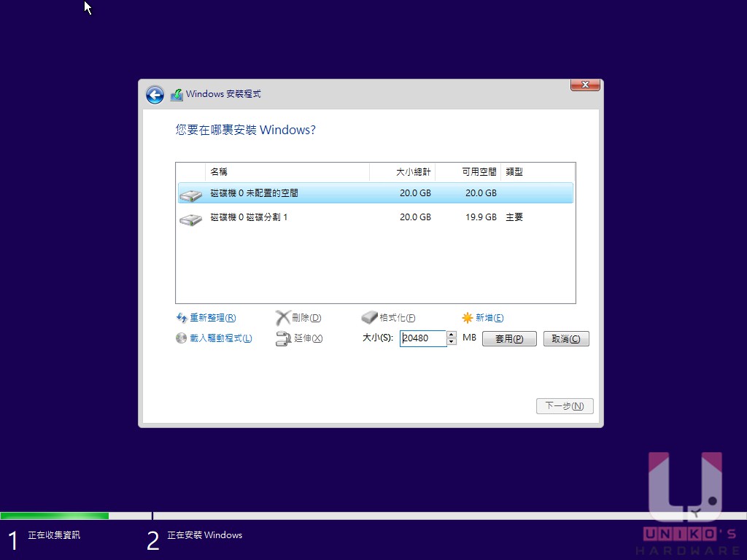
Task: Click the 名稱 column header
Action: (x=287, y=172)
